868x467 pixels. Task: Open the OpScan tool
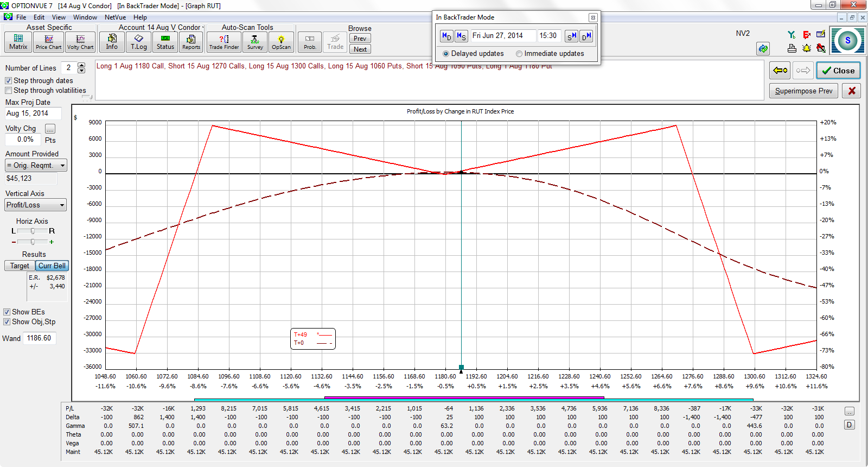coord(281,42)
